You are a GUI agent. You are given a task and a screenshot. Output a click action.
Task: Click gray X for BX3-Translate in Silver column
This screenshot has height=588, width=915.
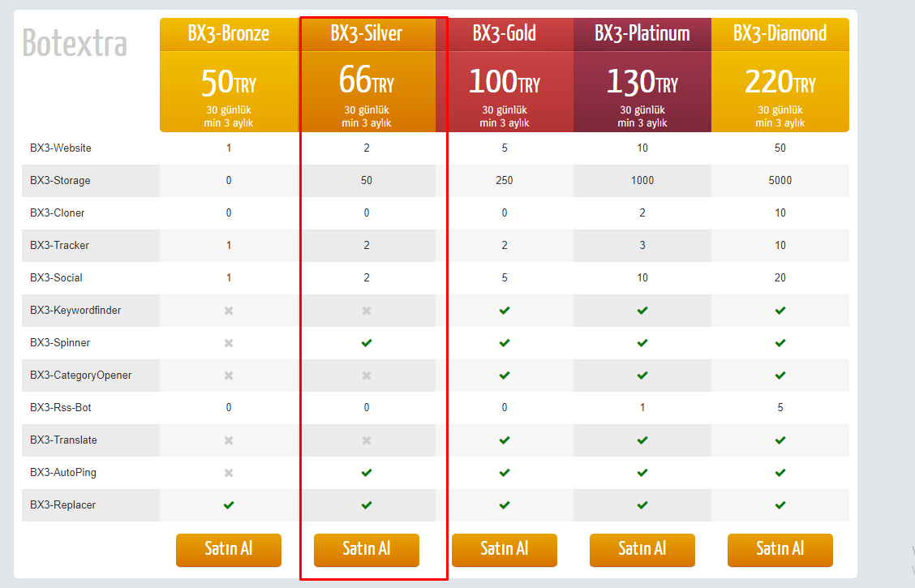point(367,440)
